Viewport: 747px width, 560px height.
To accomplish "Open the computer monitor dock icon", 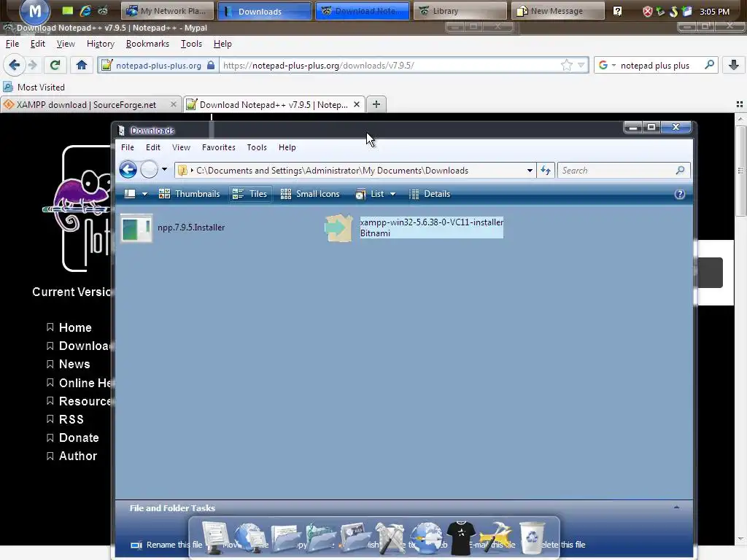I will click(215, 537).
